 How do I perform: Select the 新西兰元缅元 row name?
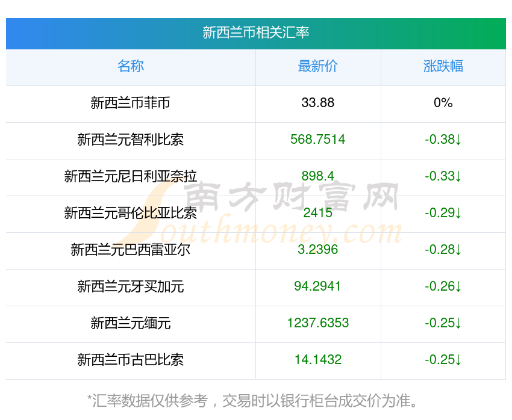click(x=131, y=323)
